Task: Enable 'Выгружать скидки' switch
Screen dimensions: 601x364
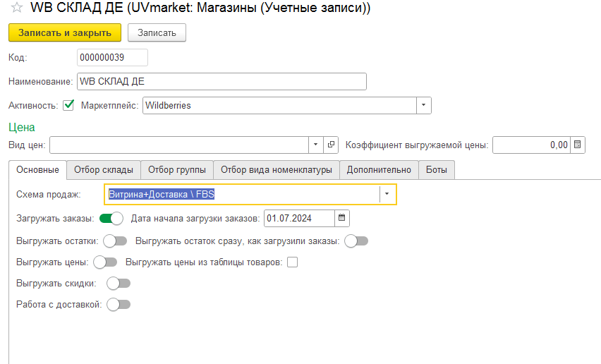Action: 119,284
